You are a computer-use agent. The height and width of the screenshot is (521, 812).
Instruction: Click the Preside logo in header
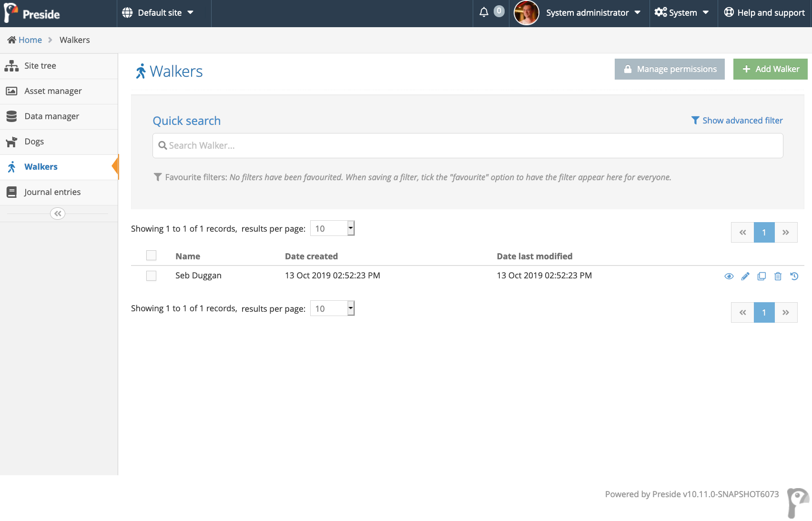[32, 13]
